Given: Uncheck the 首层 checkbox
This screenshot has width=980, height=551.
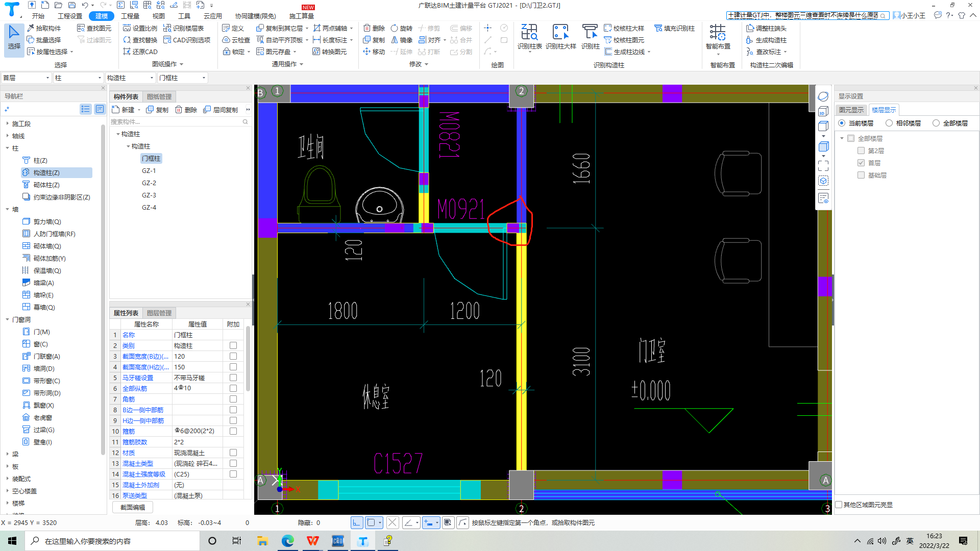Looking at the screenshot, I should coord(861,163).
